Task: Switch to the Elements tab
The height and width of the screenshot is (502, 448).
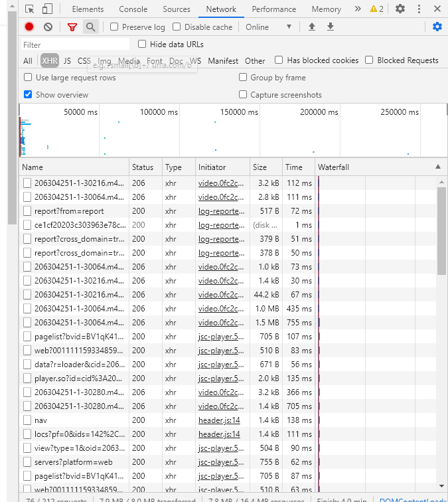Action: (88, 9)
